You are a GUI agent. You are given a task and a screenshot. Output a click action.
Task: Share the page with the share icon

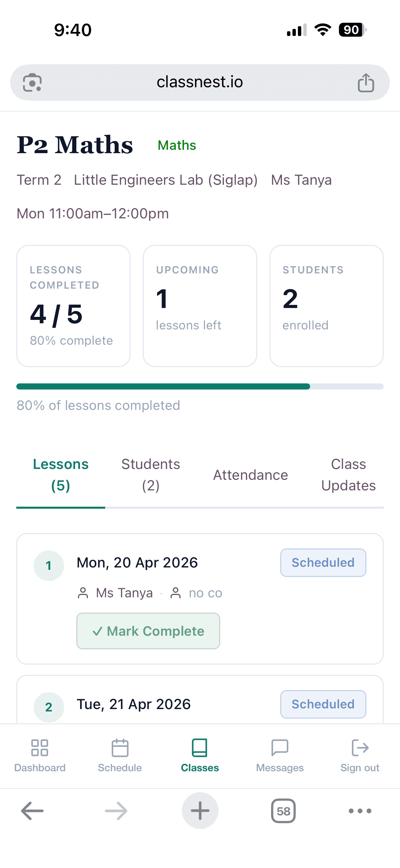[x=365, y=82]
